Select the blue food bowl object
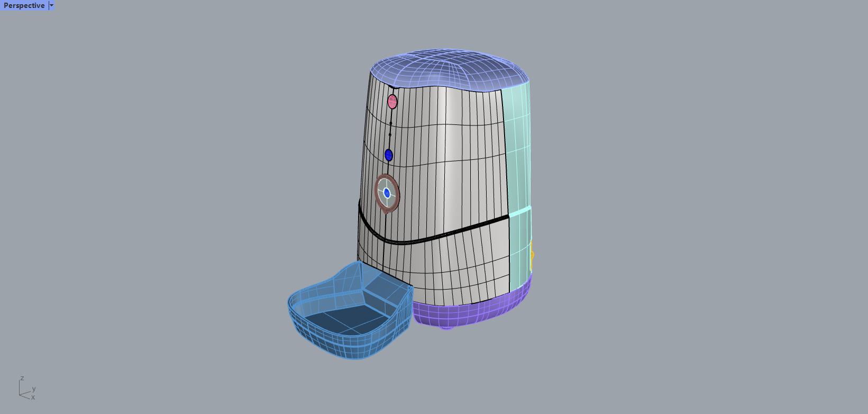 coord(350,311)
